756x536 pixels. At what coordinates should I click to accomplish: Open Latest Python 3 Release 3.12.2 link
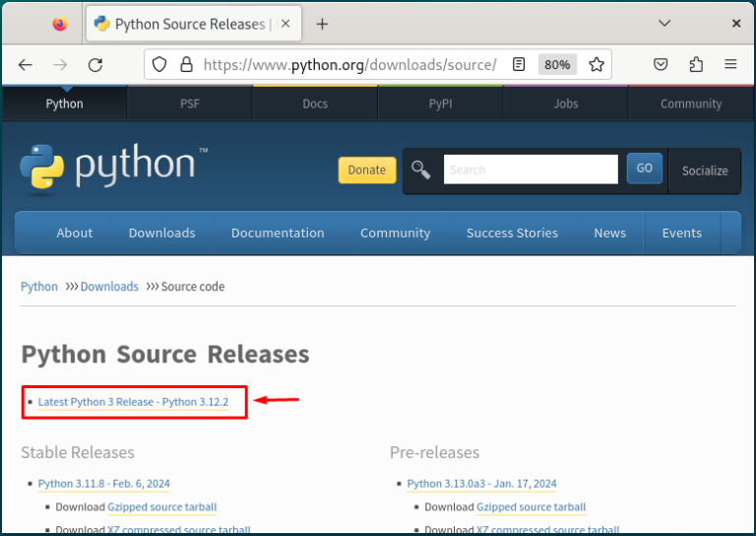coord(133,402)
